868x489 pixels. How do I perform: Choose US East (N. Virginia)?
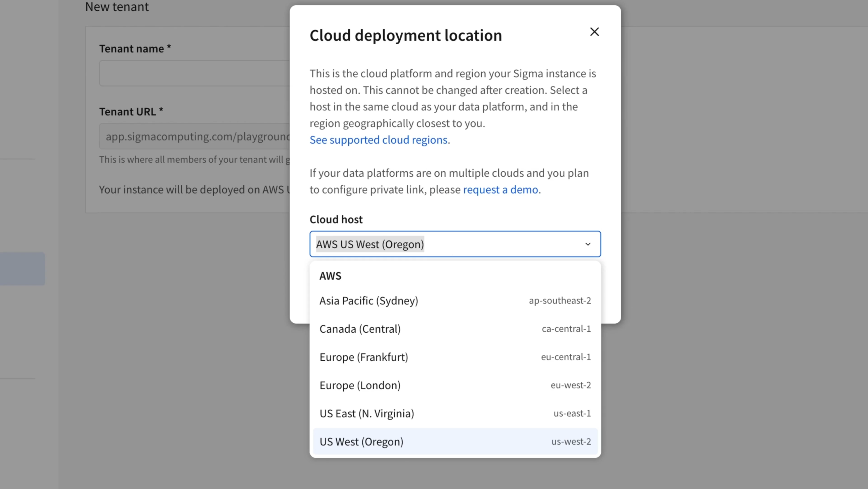[367, 413]
